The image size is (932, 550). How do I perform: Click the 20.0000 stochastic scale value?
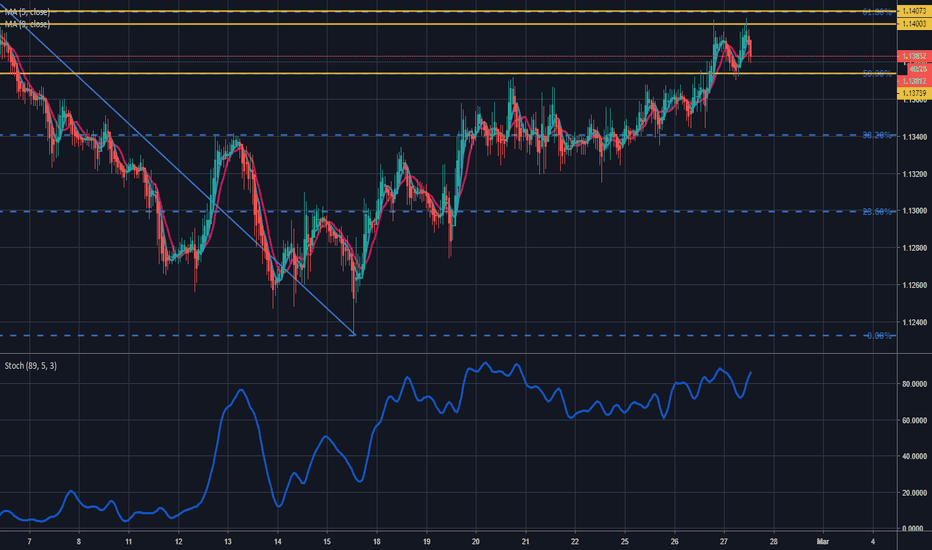click(915, 493)
